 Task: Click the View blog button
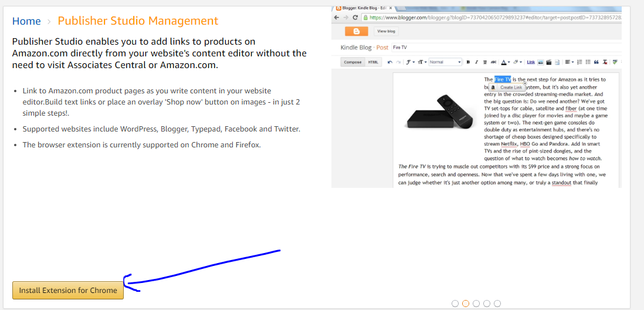(386, 31)
